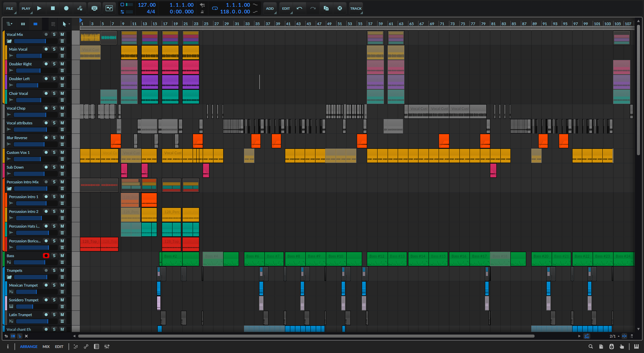Show the arranger timeline view
The height and width of the screenshot is (353, 644).
[35, 24]
